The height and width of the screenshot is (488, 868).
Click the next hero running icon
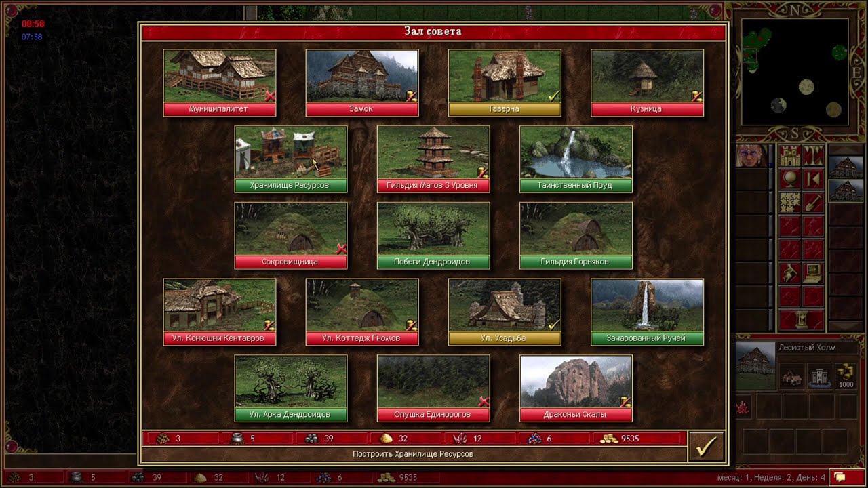[x=790, y=272]
